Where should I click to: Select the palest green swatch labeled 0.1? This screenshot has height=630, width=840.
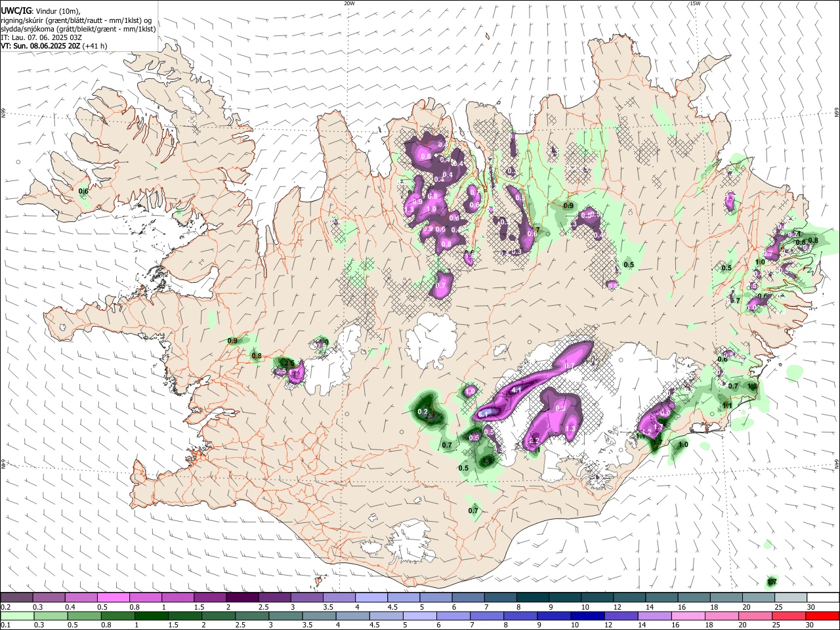click(x=16, y=616)
